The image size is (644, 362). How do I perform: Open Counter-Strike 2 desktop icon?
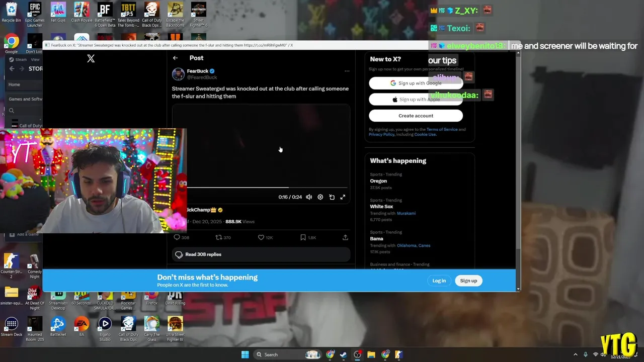coord(11,266)
